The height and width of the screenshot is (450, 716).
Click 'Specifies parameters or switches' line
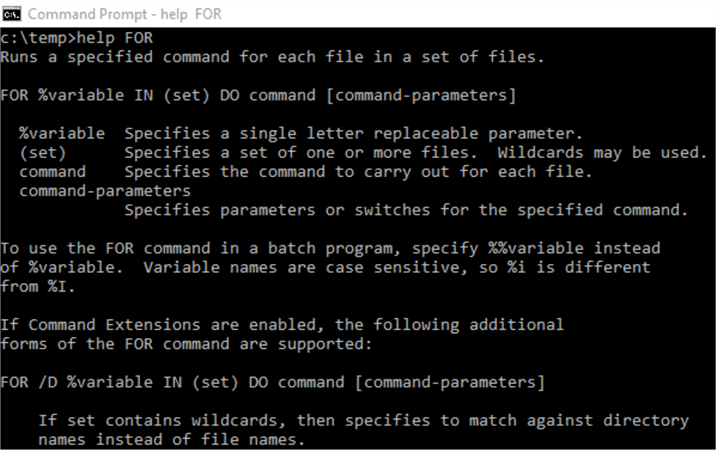(x=406, y=210)
